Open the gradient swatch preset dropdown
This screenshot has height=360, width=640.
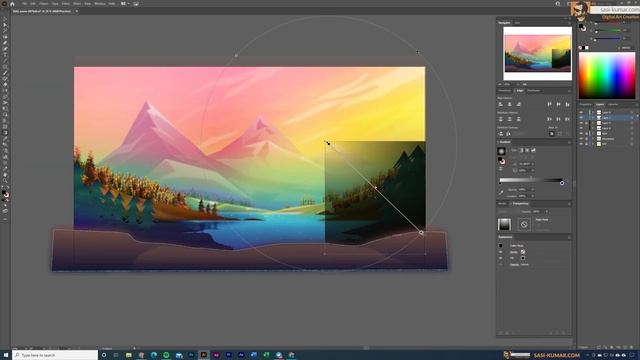[x=507, y=151]
